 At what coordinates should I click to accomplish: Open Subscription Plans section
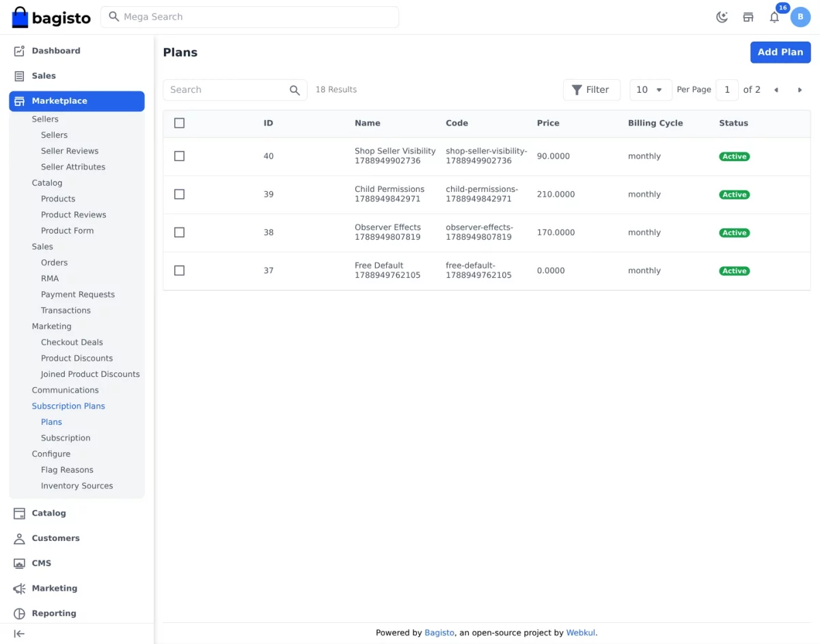click(68, 406)
